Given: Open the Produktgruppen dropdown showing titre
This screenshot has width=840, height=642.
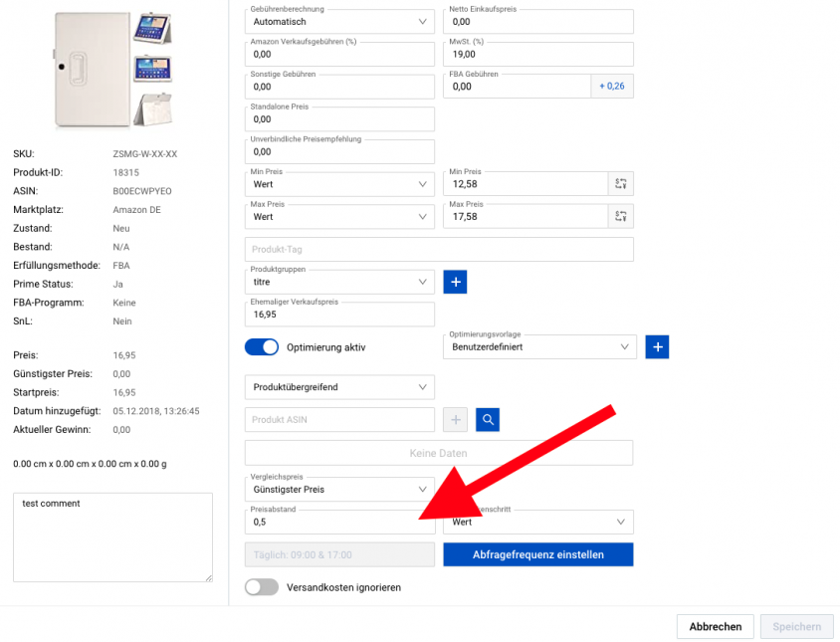Looking at the screenshot, I should (x=339, y=282).
